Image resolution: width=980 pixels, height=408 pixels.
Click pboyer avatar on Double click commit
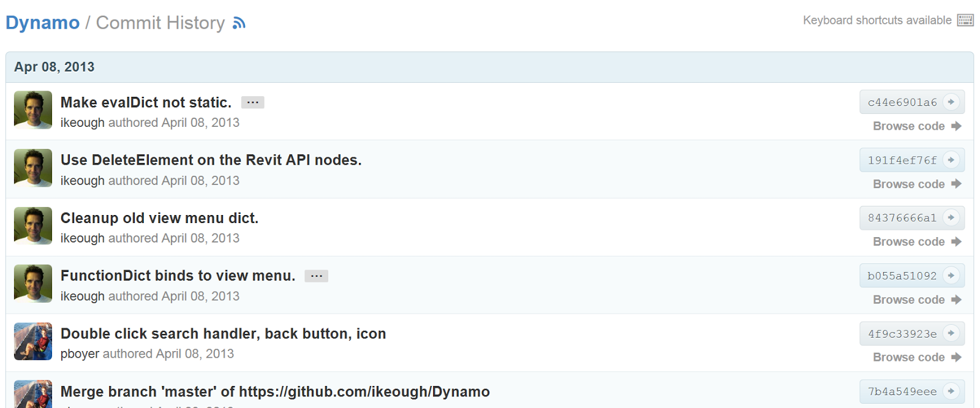click(33, 342)
